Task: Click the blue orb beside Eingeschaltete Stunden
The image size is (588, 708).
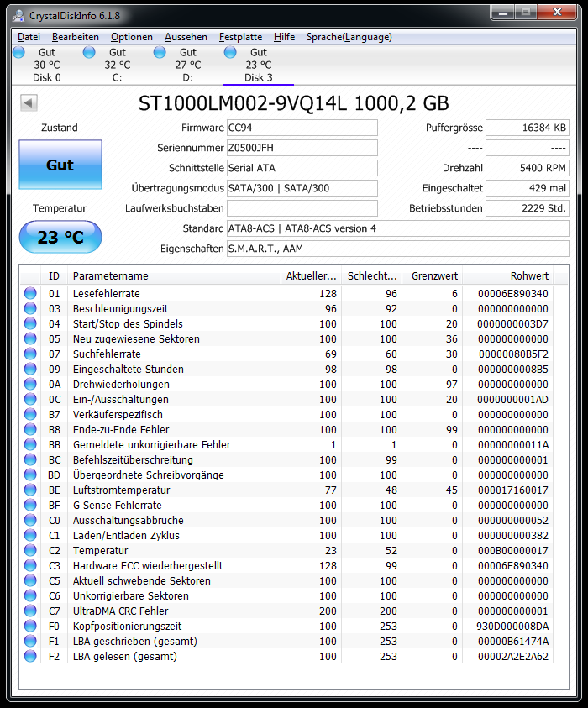Action: click(x=30, y=369)
